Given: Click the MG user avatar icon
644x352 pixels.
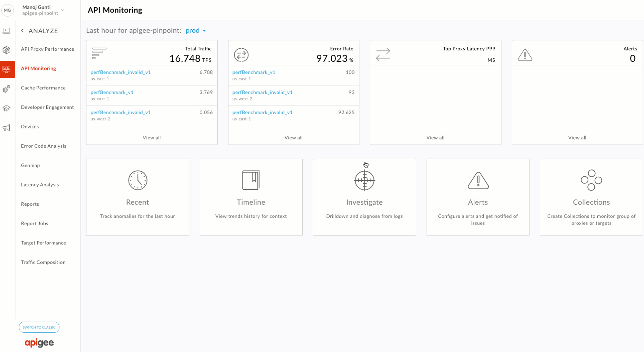Looking at the screenshot, I should pos(7,10).
